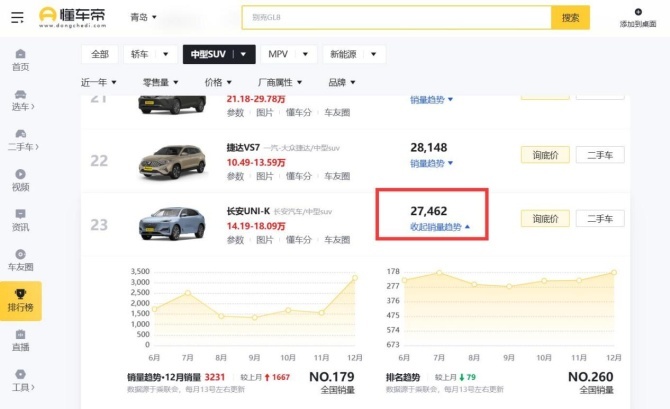Open 懂车分 score for 长安UNI-K
The image size is (670, 409).
coord(298,240)
